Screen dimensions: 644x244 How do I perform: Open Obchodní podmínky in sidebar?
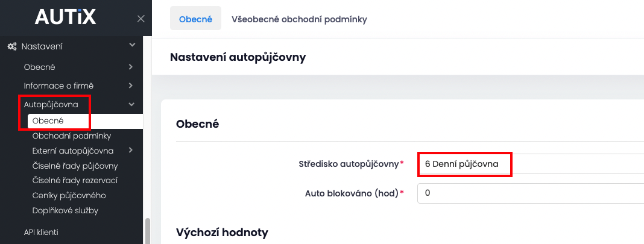pyautogui.click(x=71, y=136)
